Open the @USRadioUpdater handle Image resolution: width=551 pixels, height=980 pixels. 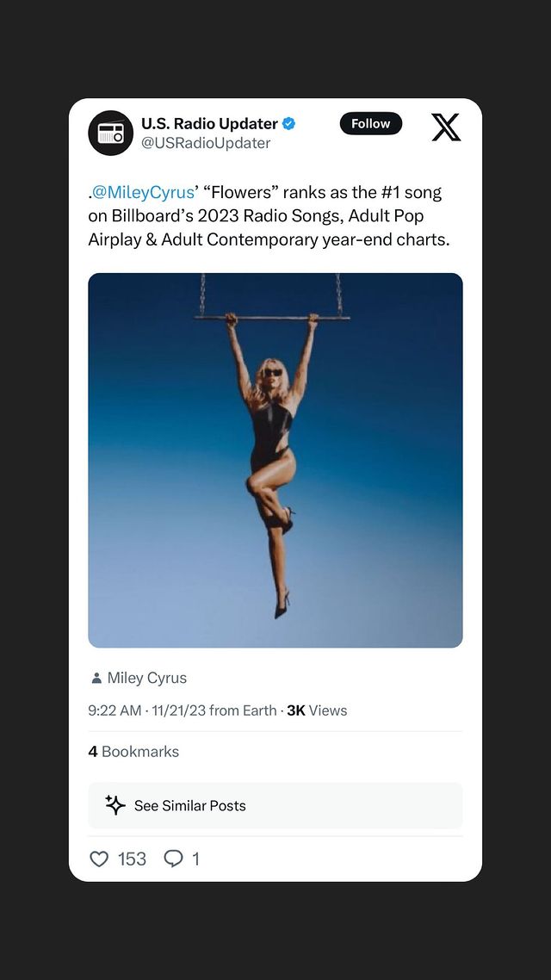(x=206, y=143)
